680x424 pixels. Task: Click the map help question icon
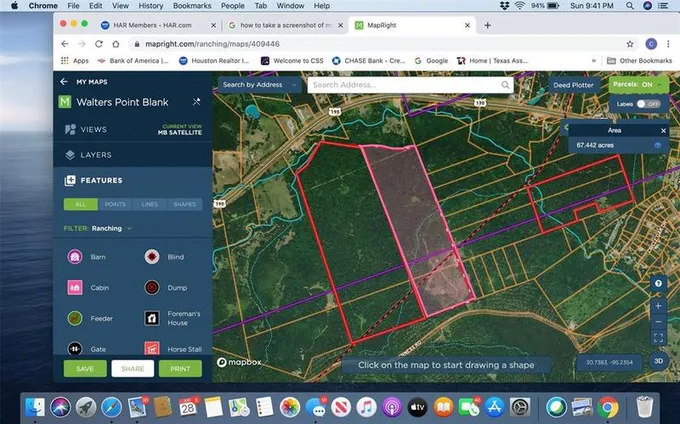pos(658,284)
